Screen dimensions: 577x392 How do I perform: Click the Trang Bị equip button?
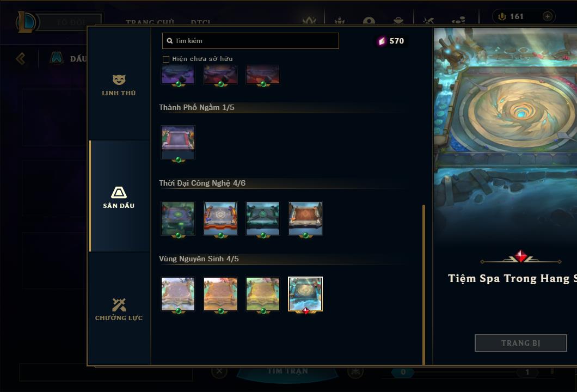(521, 343)
